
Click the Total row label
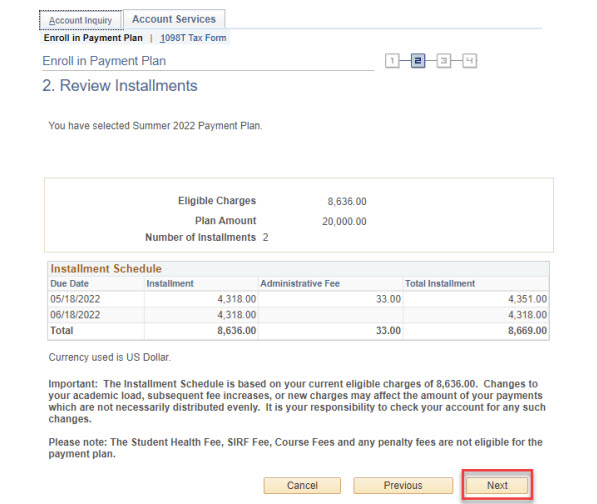coord(61,330)
